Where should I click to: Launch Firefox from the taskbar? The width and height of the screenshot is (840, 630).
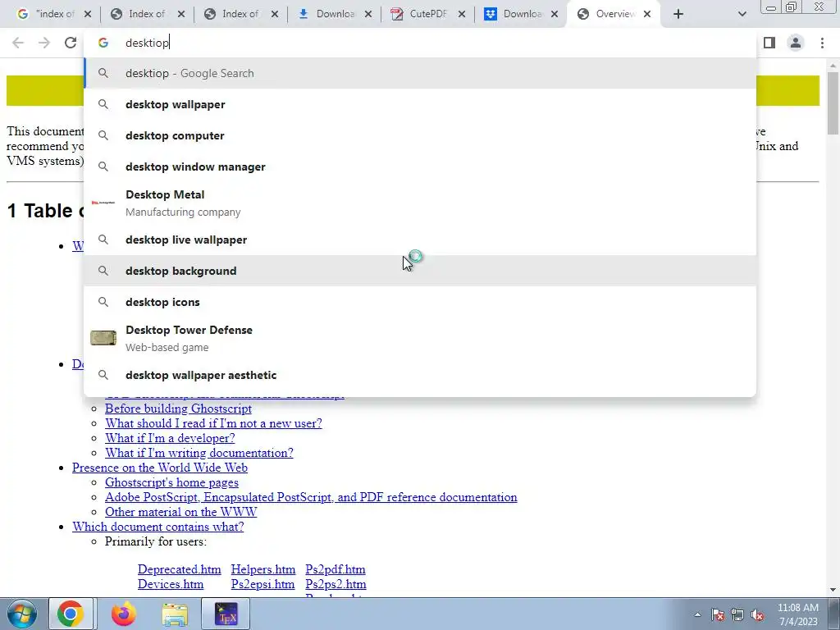pyautogui.click(x=123, y=614)
